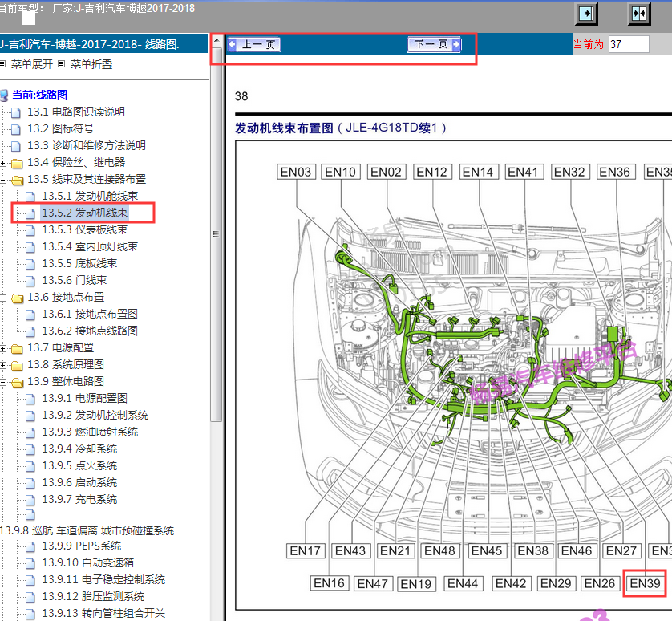Click the current page number field showing 37
672x621 pixels.
pos(629,44)
